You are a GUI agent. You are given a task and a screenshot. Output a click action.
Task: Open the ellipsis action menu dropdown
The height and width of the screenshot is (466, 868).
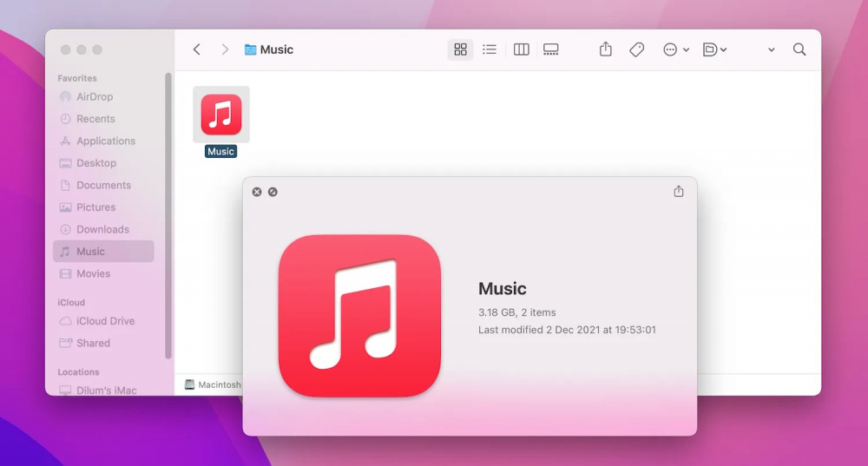[675, 49]
